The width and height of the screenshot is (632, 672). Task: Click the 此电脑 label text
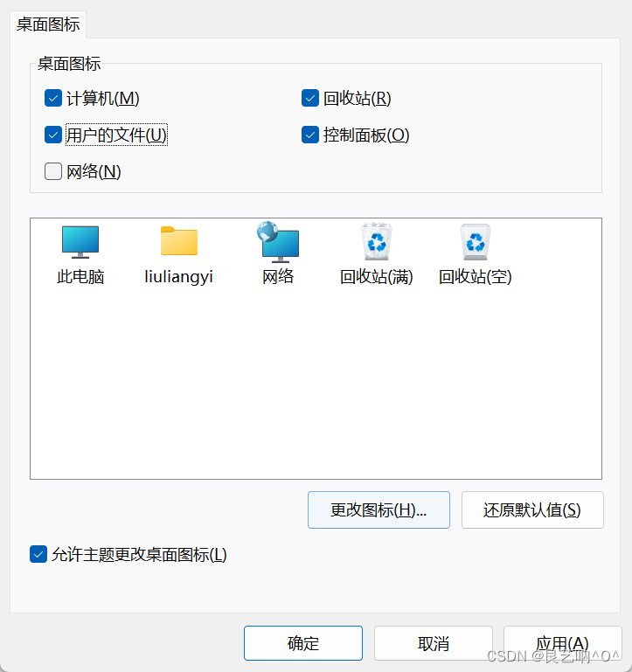tap(80, 276)
